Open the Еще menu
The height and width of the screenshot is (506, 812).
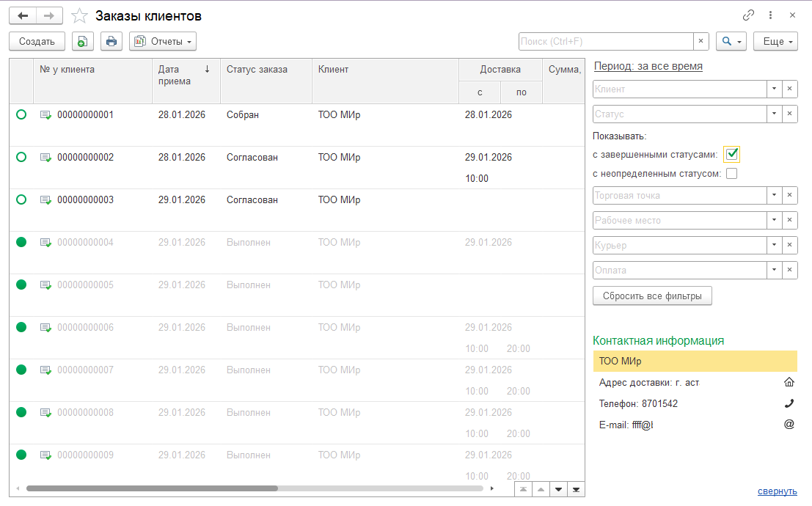[778, 42]
